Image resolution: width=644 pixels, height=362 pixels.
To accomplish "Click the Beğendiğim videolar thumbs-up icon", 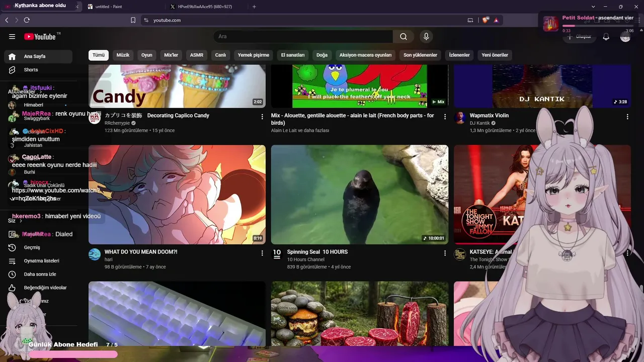I will coord(12,288).
